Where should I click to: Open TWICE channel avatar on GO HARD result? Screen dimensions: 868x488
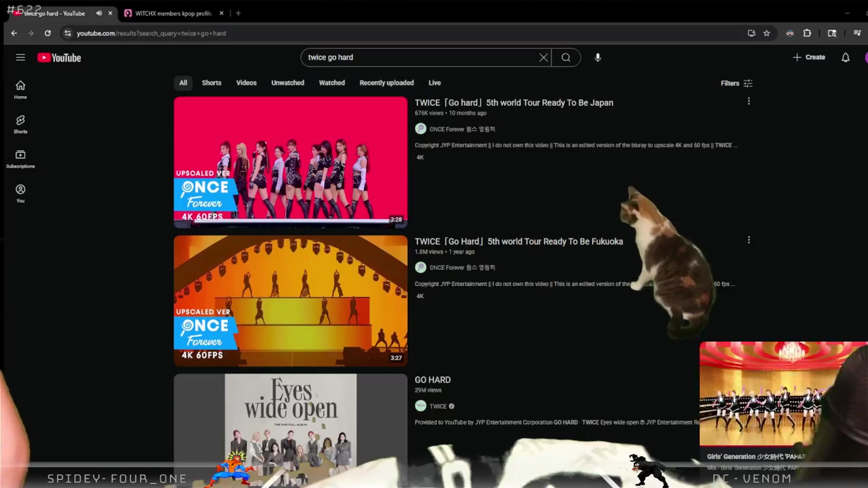coord(420,406)
